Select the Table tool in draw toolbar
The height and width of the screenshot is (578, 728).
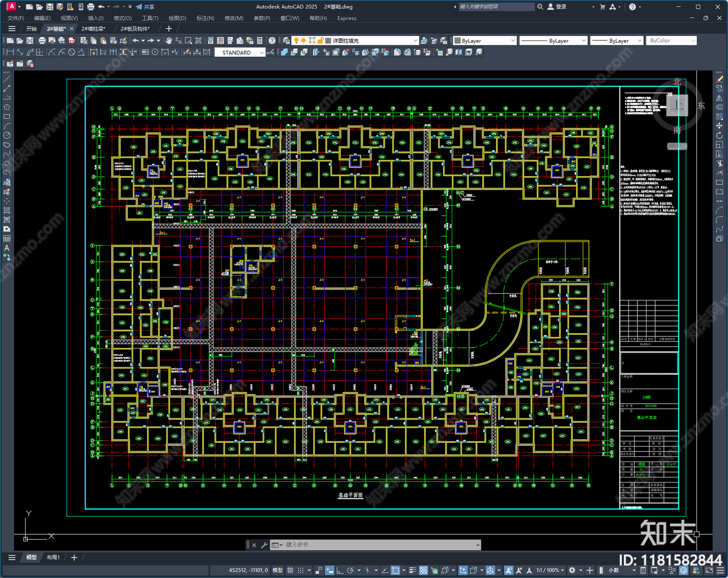7,238
